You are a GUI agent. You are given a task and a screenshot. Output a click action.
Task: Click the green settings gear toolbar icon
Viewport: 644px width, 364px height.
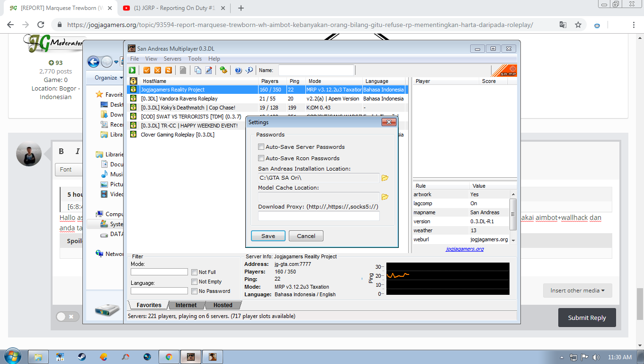point(224,70)
